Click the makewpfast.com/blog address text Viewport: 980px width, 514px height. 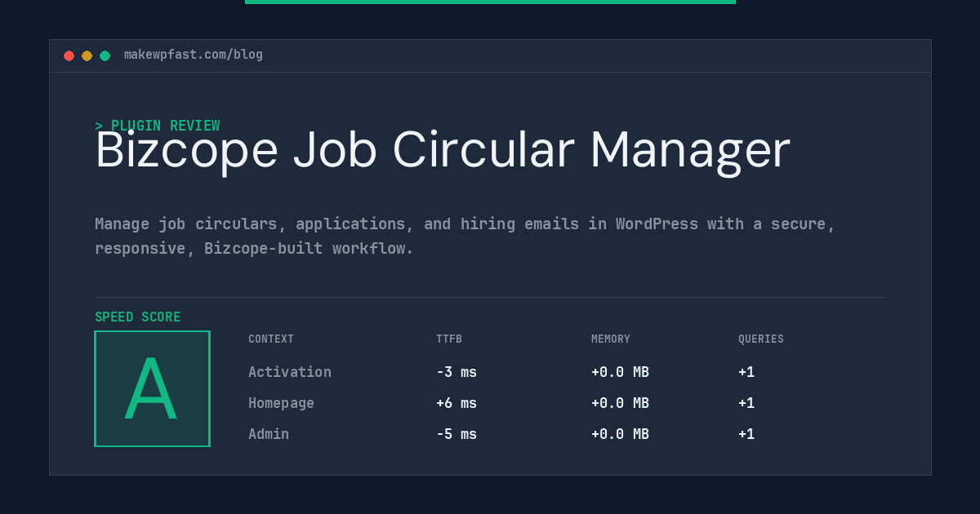pyautogui.click(x=194, y=55)
